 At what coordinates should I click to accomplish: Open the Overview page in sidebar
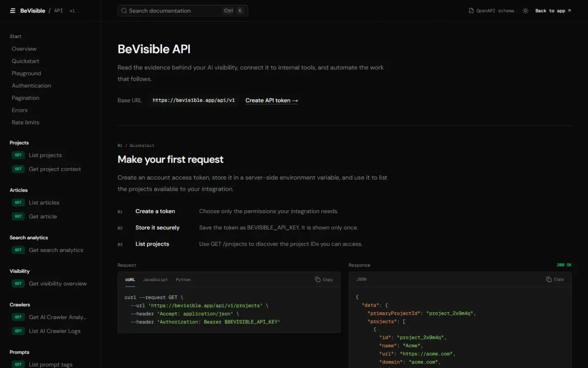24,49
